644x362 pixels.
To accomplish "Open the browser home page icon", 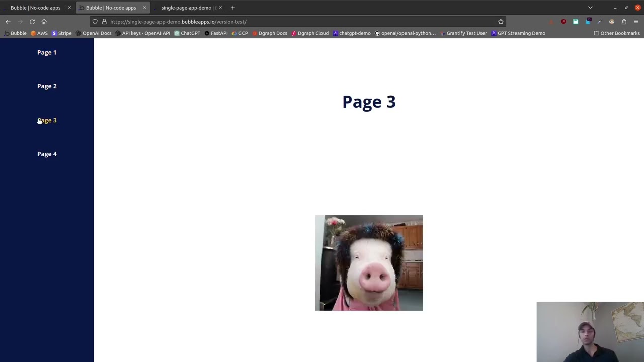I will click(44, 22).
